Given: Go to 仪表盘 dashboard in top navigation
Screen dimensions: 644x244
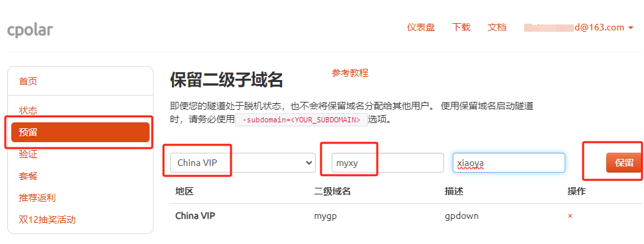Looking at the screenshot, I should click(421, 28).
